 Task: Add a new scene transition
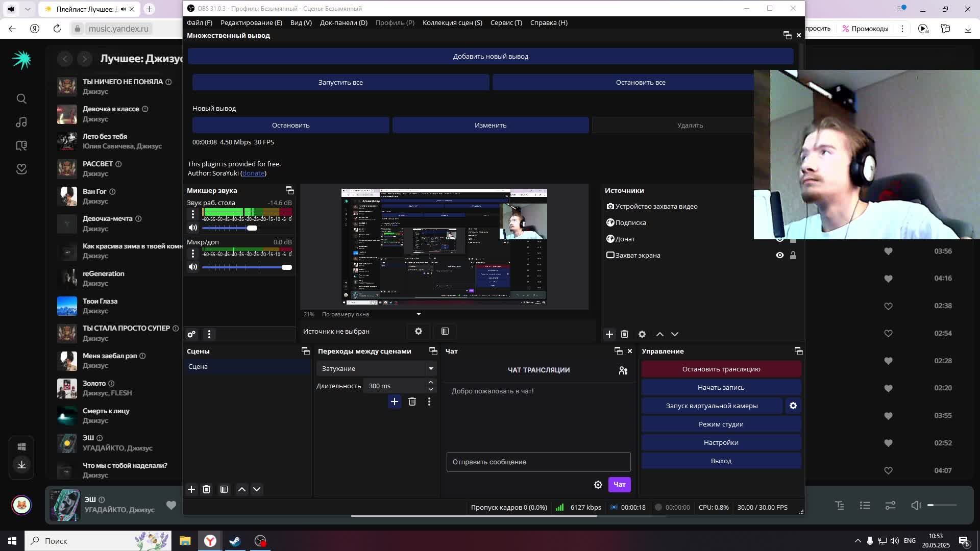(x=395, y=402)
